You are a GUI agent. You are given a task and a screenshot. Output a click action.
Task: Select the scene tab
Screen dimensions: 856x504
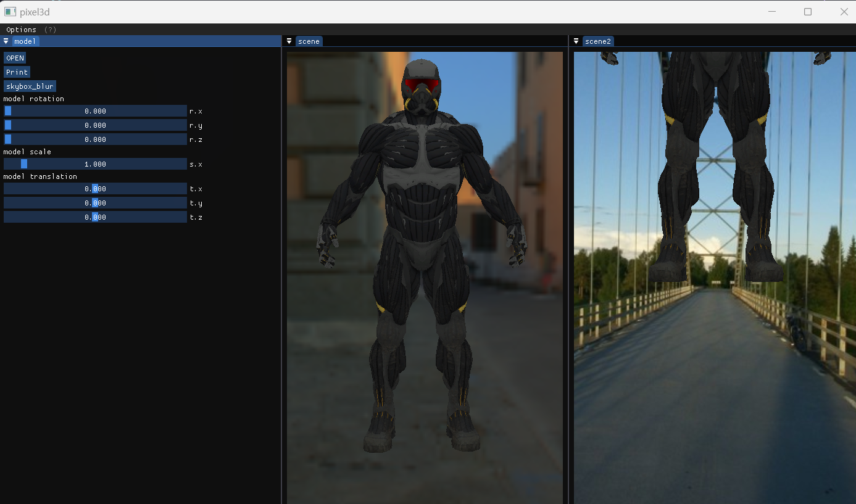[x=309, y=41]
